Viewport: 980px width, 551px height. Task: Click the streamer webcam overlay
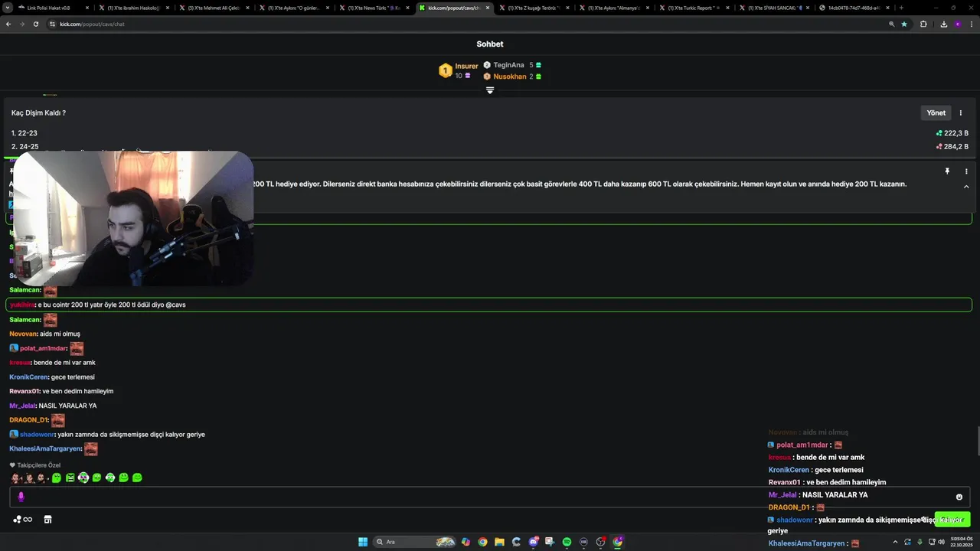tap(133, 218)
